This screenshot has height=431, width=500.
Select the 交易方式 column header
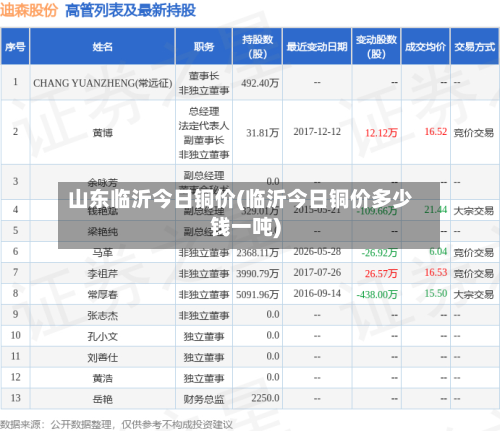click(474, 47)
